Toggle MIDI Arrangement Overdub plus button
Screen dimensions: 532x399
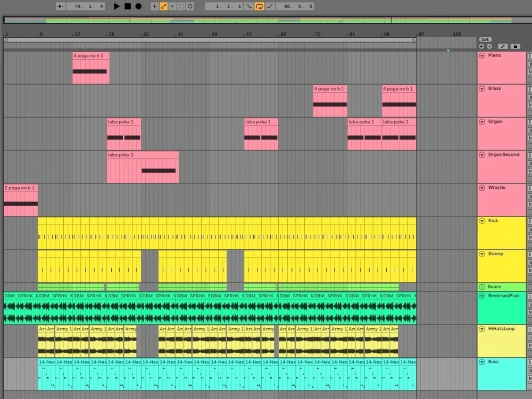(155, 6)
